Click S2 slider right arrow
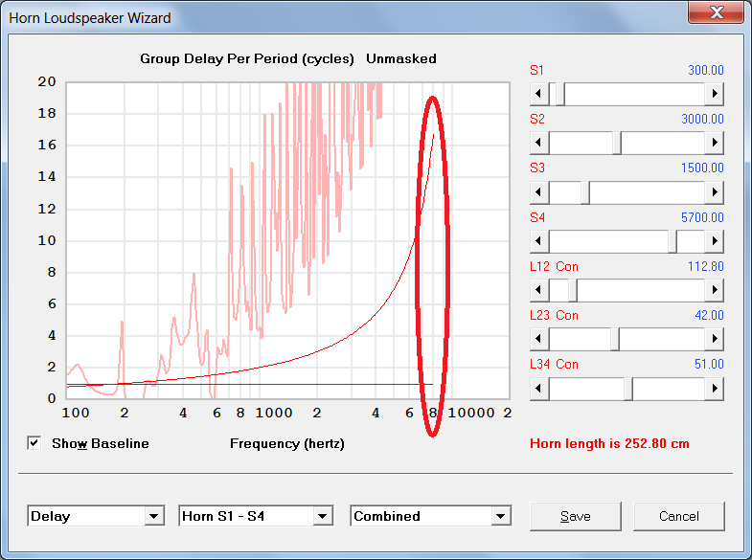 tap(714, 143)
